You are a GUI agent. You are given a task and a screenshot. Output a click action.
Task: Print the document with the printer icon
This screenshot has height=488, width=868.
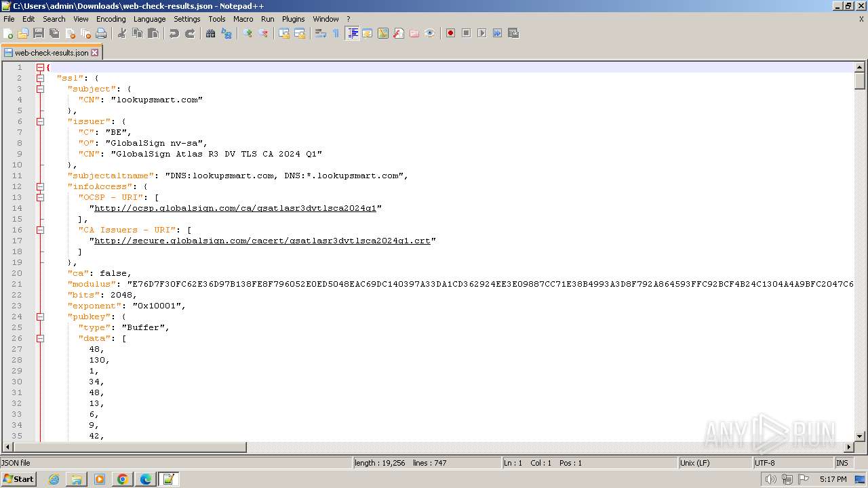101,33
